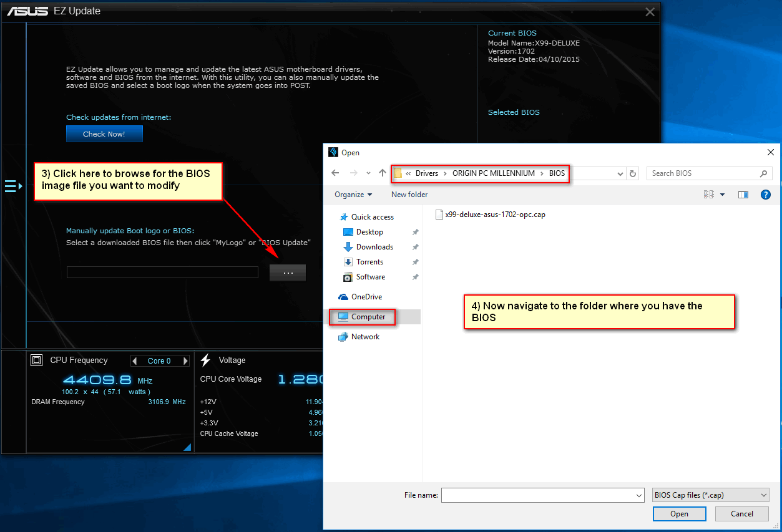Click the 'Model Name:X99-DELUXE' text

[534, 43]
